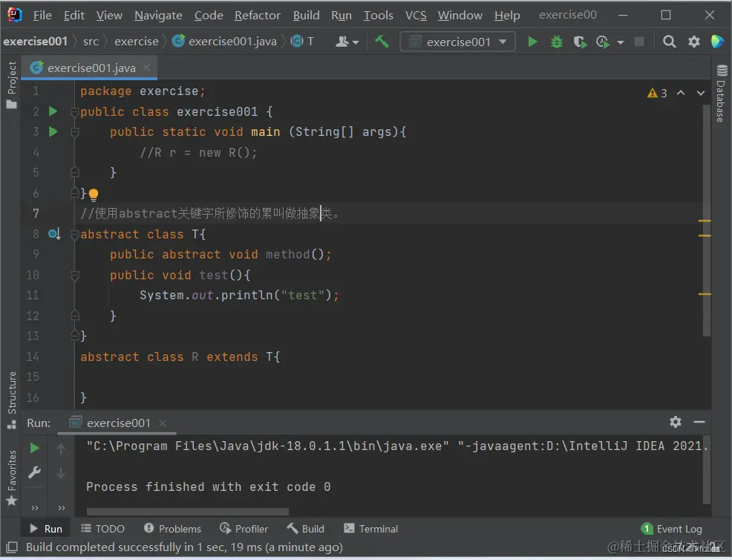The height and width of the screenshot is (560, 732).
Task: Open the Favorites tool window sidebar
Action: (12, 478)
